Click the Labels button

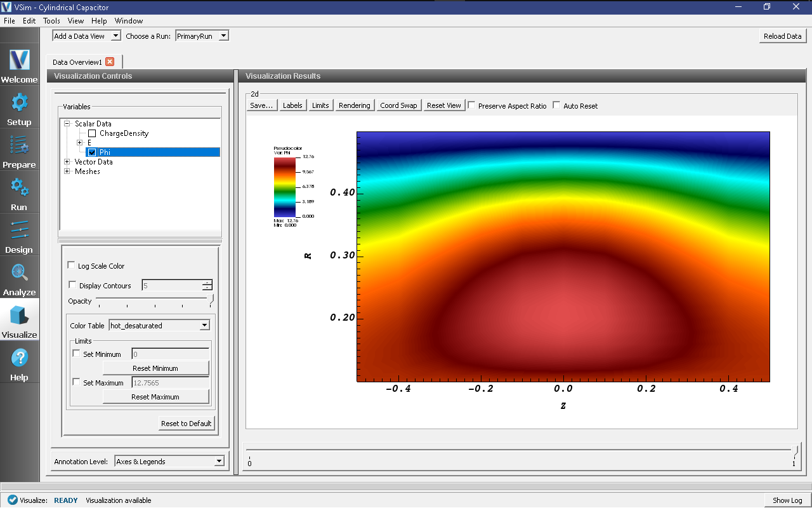pyautogui.click(x=292, y=105)
